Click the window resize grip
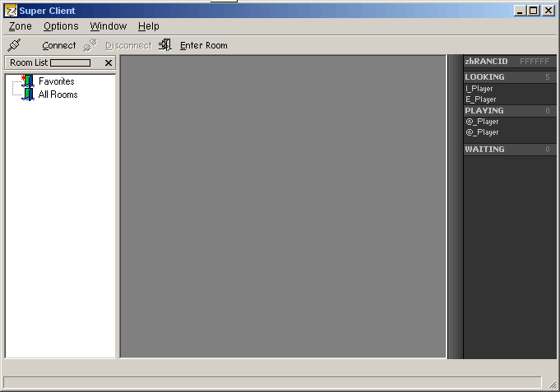 point(552,385)
